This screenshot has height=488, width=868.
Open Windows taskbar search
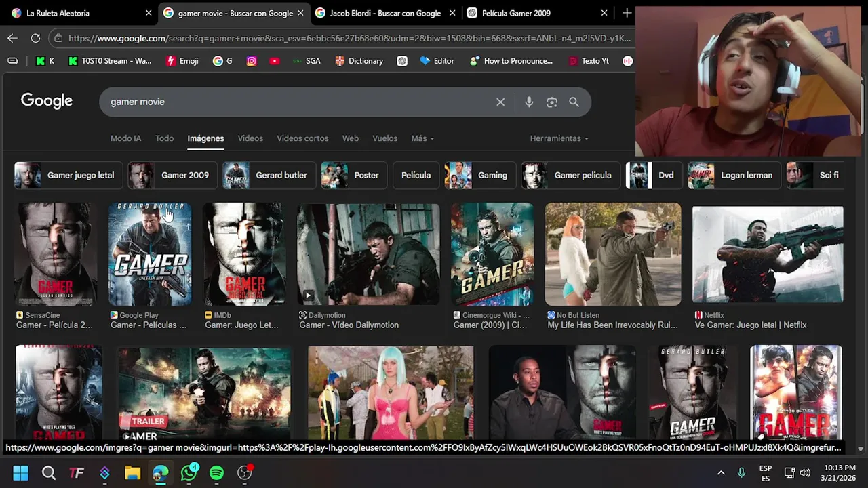tap(49, 472)
